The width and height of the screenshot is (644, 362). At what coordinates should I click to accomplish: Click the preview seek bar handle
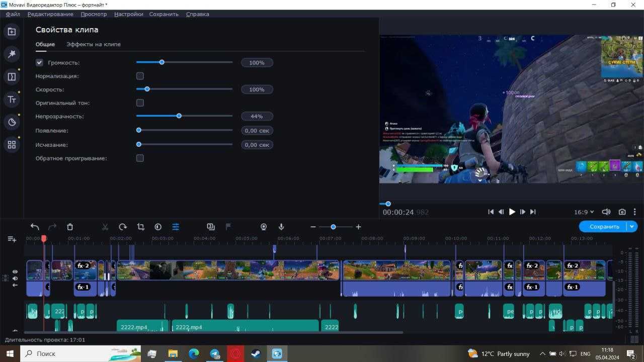(x=388, y=204)
